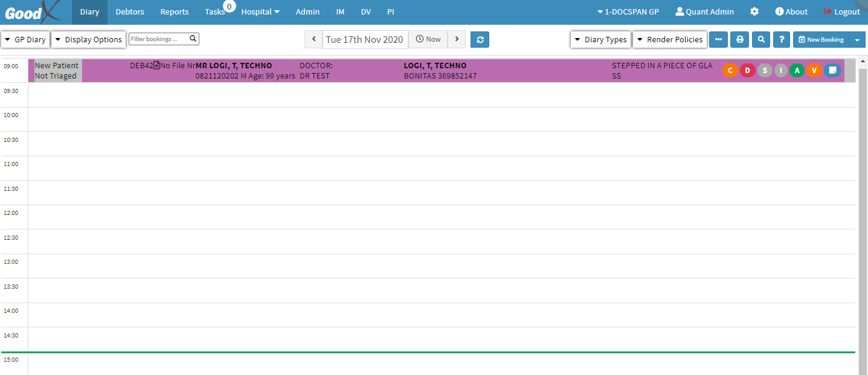Go to next day with right arrow
This screenshot has height=375, width=868.
coord(457,39)
